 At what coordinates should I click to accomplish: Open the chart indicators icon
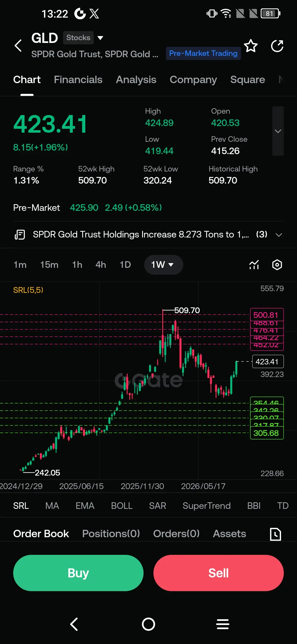(x=254, y=265)
